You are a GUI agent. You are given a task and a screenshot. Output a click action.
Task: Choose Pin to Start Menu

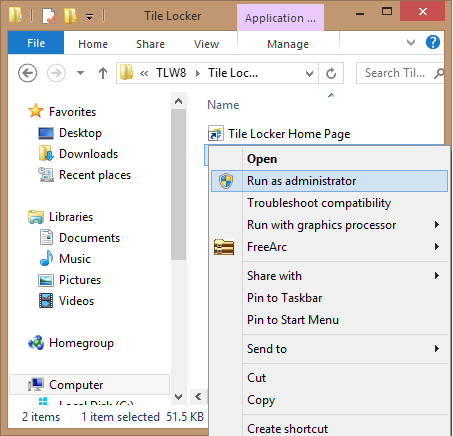coord(329,320)
